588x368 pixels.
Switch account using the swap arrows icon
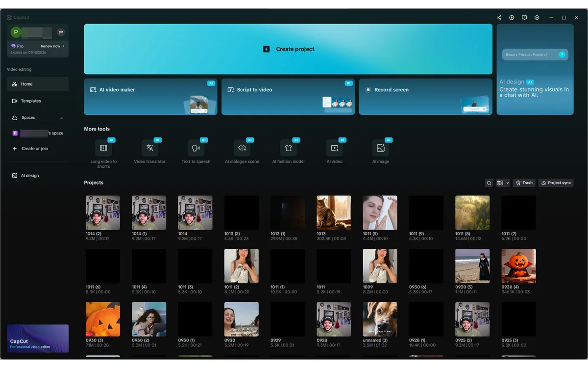tap(61, 32)
